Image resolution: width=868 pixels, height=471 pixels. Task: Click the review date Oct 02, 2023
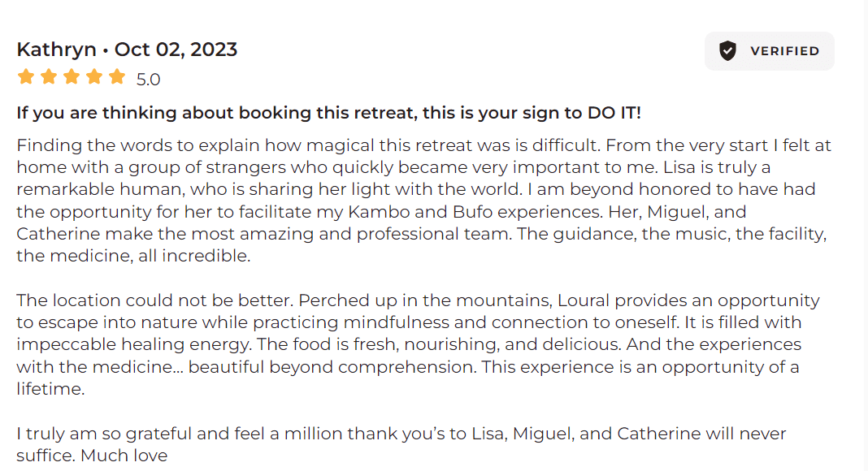[x=176, y=50]
